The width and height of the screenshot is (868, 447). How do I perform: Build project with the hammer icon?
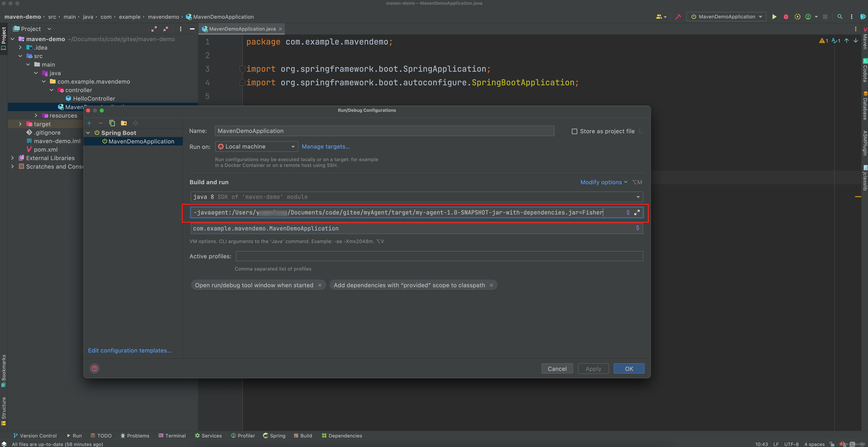(678, 17)
